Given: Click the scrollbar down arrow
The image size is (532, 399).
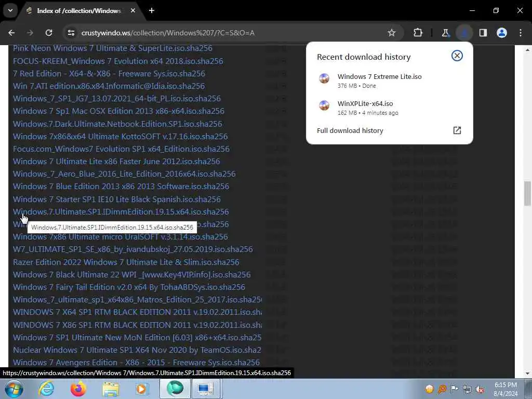Looking at the screenshot, I should click(x=527, y=374).
